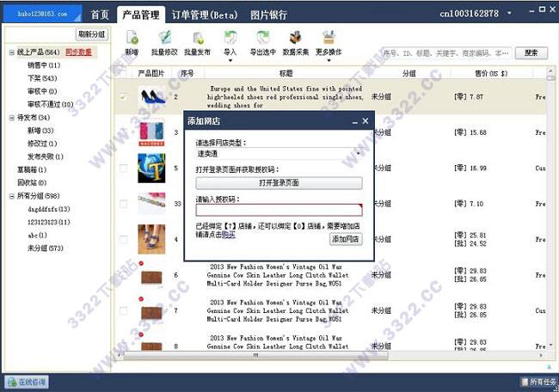Click the 导入 import icon

coord(230,38)
